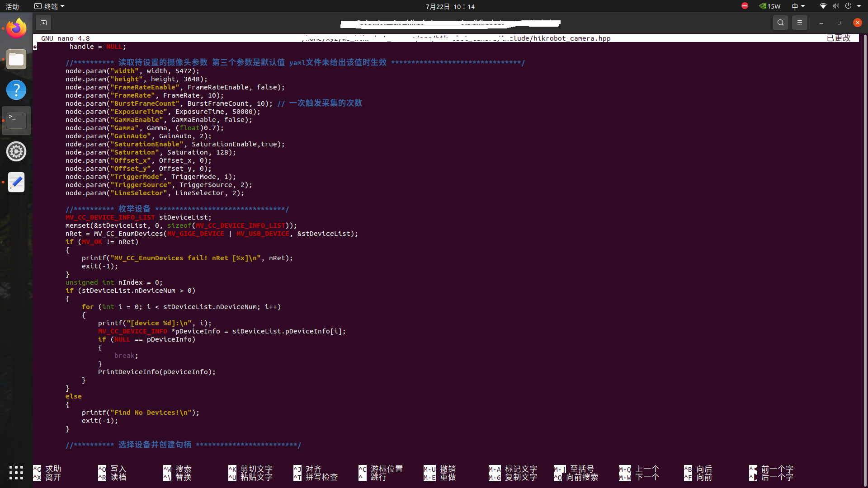Open the Help icon in dock
Image resolution: width=868 pixels, height=488 pixels.
16,90
